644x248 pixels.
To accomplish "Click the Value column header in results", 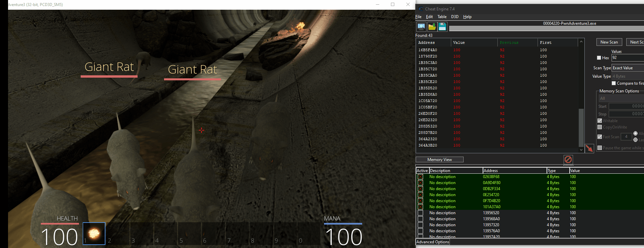I will [x=474, y=43].
